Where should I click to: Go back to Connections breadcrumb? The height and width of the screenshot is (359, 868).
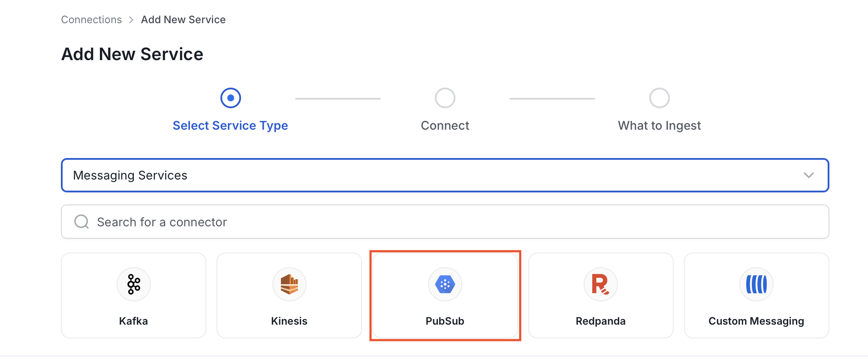tap(91, 20)
